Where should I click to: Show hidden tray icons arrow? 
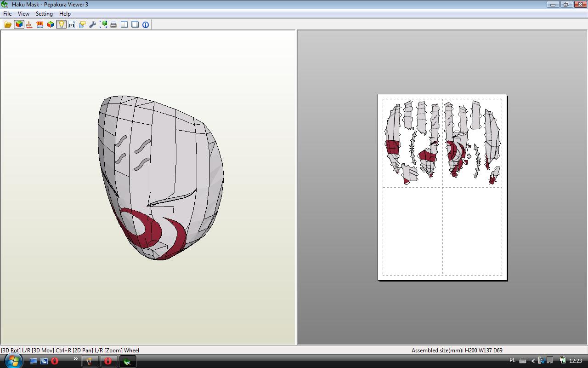pos(533,361)
